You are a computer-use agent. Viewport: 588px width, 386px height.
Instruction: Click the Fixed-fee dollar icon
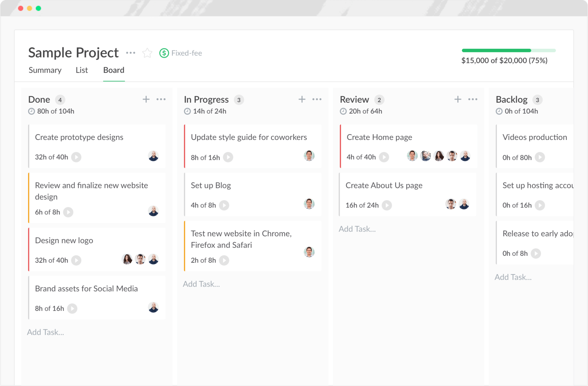163,53
